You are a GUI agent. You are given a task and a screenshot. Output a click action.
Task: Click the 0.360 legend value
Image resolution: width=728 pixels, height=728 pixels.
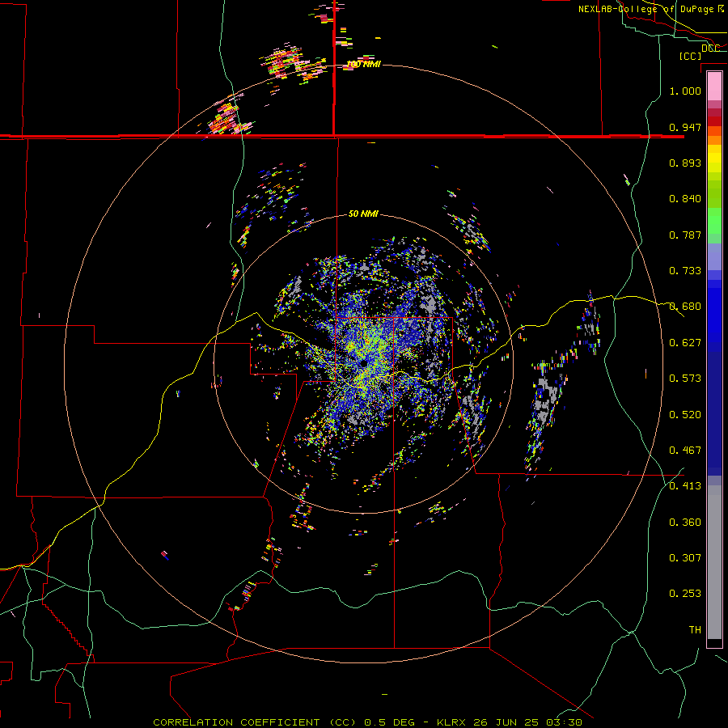[x=685, y=523]
